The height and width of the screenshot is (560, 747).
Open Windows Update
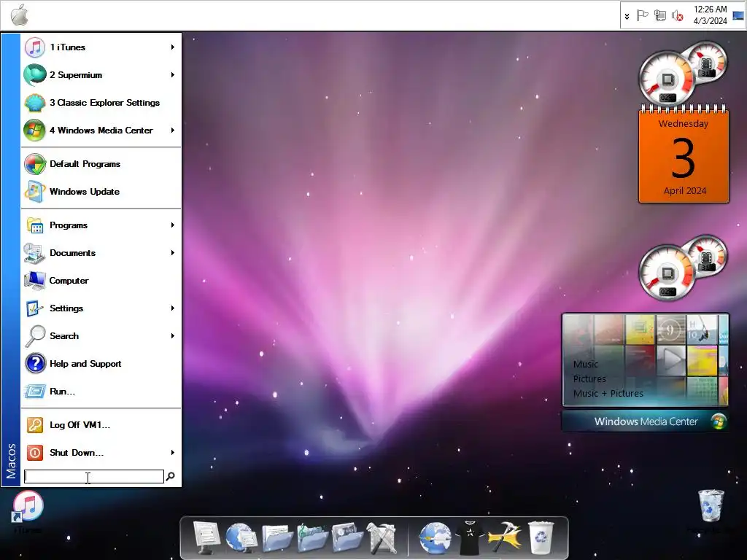coord(101,192)
